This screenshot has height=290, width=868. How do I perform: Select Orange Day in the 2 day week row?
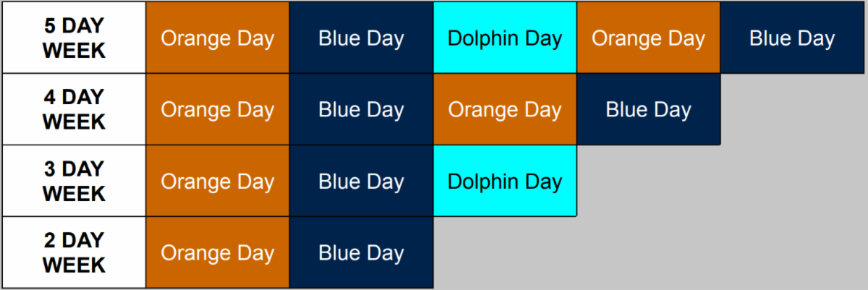click(217, 252)
